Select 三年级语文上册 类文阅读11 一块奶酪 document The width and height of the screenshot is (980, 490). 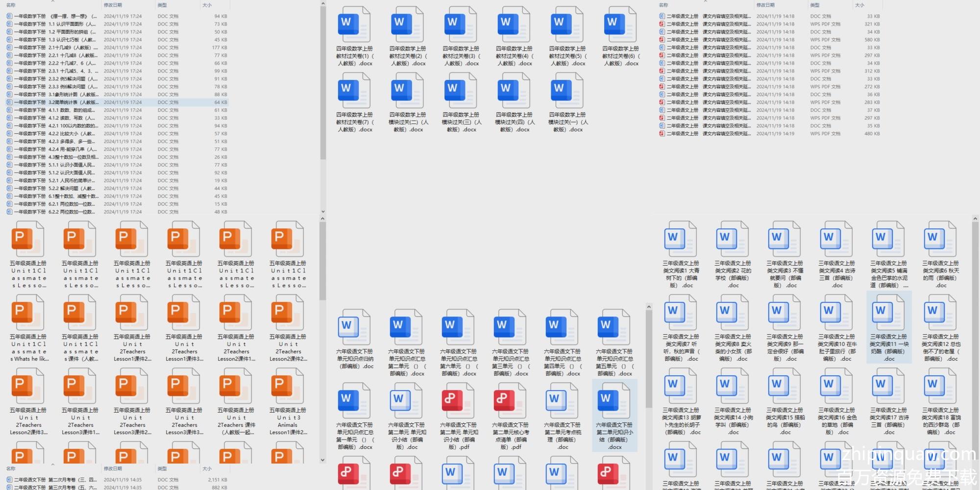pyautogui.click(x=888, y=314)
